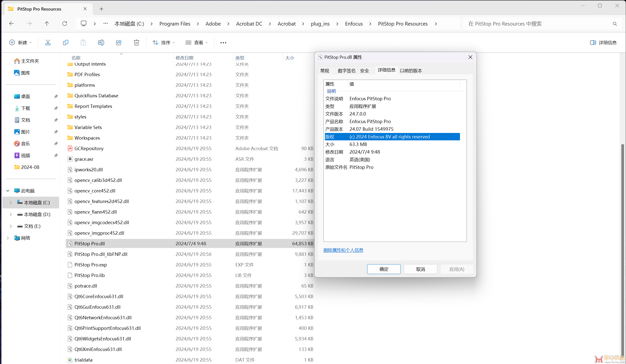
Task: Expand 网络 tree node
Action: [x=8, y=238]
